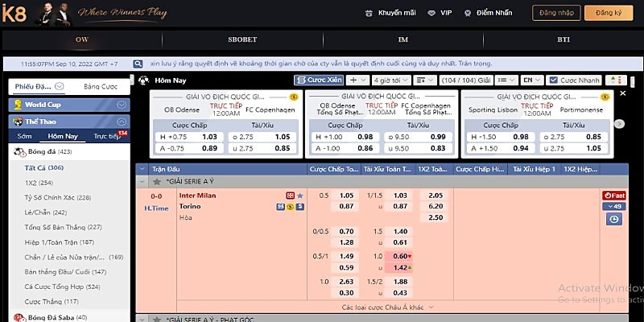This screenshot has width=644, height=322.
Task: Click the Bóng Đá Saba icon
Action: coord(19,317)
